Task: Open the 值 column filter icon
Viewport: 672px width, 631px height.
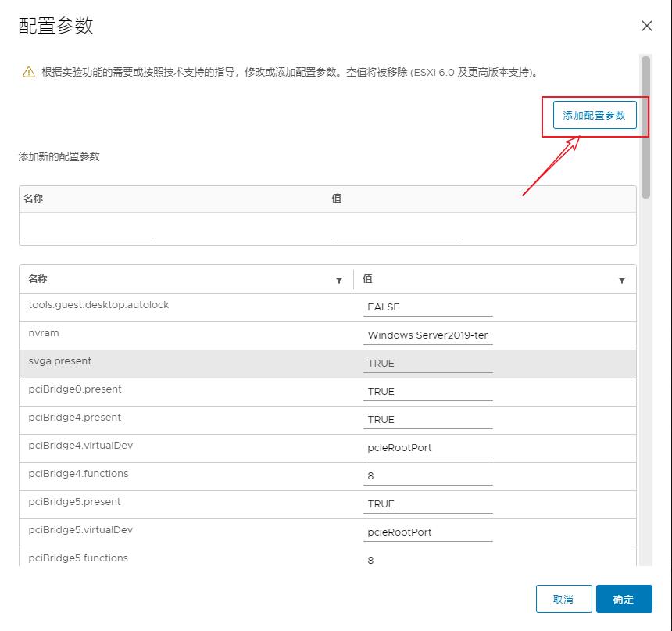Action: pos(622,280)
